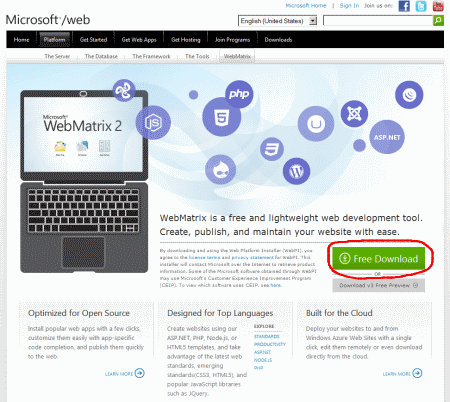Open the English (United States) language dropdown
450x402 pixels.
point(277,21)
